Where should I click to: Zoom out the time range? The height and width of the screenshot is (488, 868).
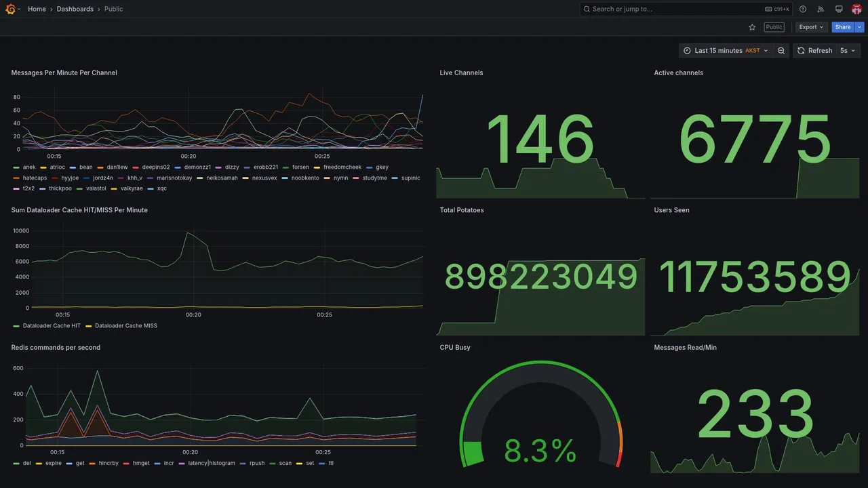point(781,51)
